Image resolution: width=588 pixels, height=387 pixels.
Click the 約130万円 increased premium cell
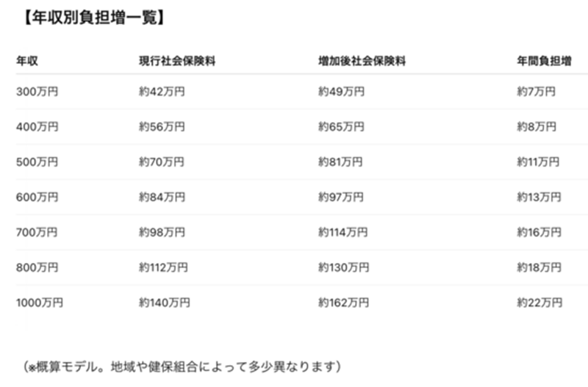(344, 267)
